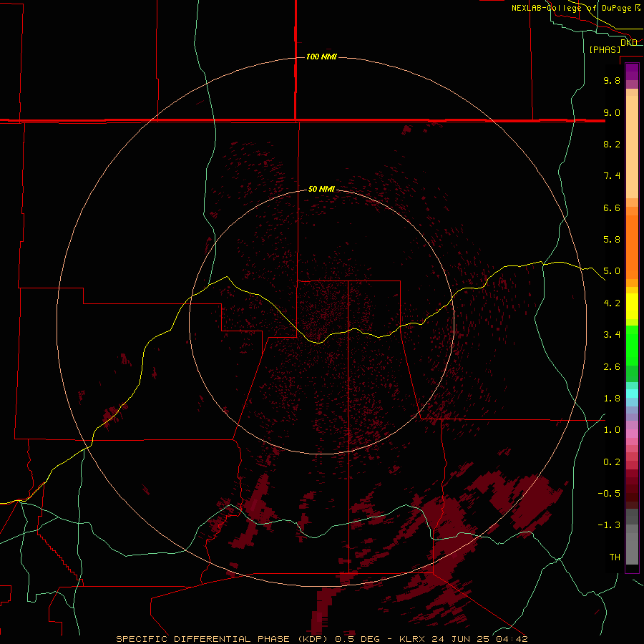The image size is (644, 644).
Task: Pick the cyan segment of the color scale
Action: (632, 394)
